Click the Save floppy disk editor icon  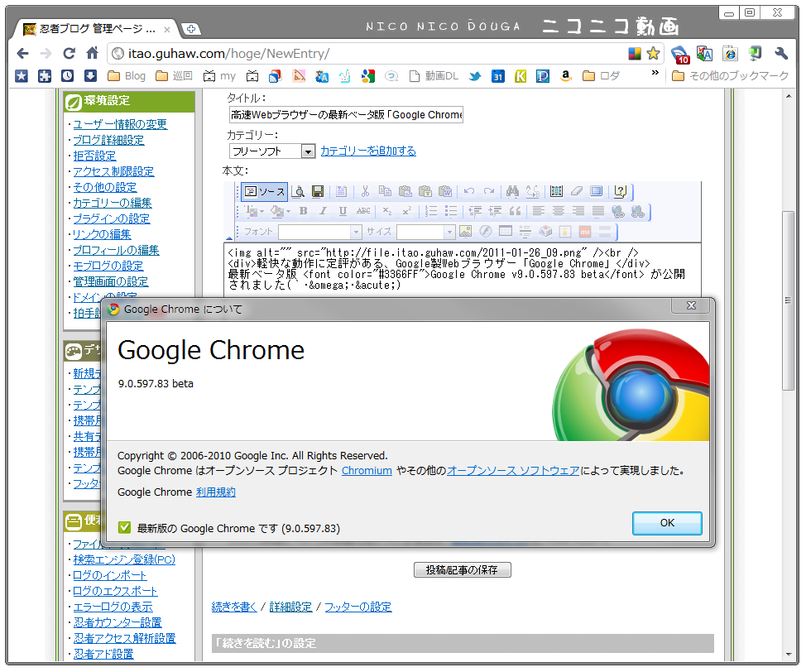coord(318,192)
